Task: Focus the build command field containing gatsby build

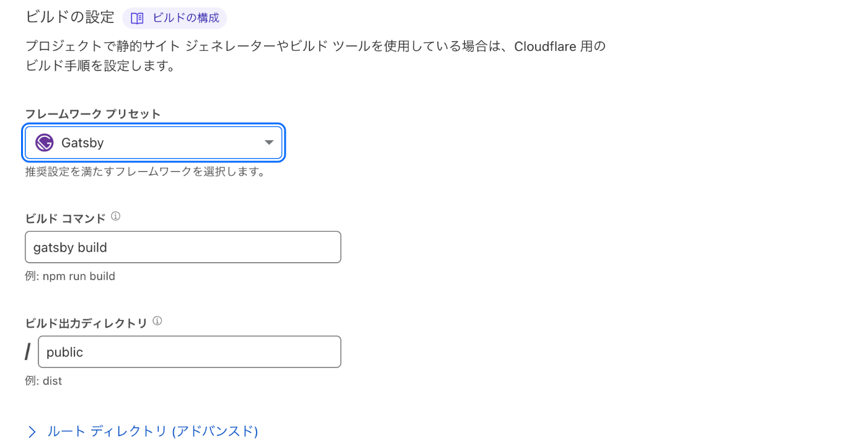Action: (x=183, y=247)
